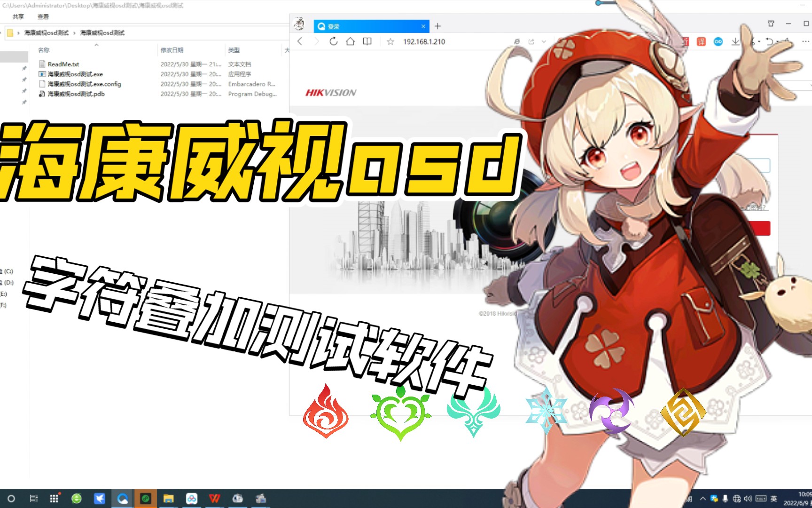
Task: Sort files by 类型 column
Action: (234, 50)
